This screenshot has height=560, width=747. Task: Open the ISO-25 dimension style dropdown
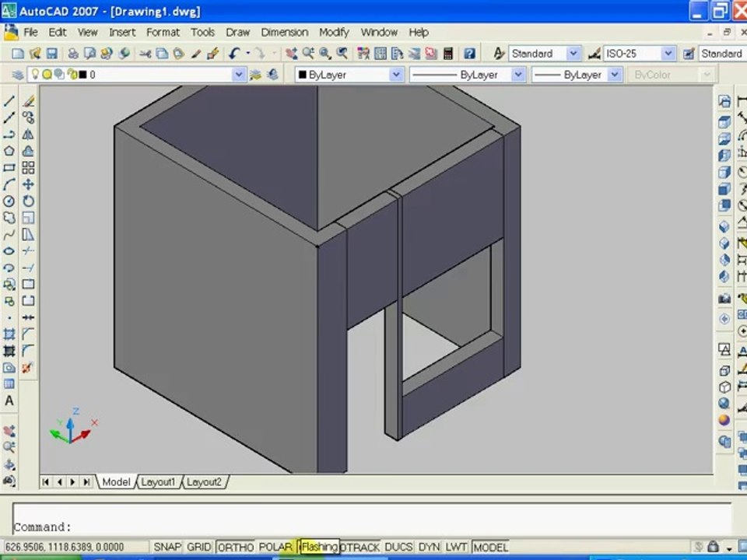tap(668, 54)
